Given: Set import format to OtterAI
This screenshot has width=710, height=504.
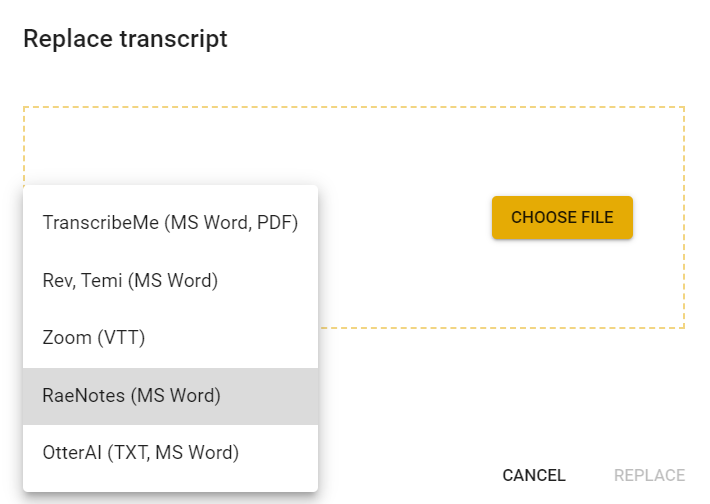Looking at the screenshot, I should [170, 453].
